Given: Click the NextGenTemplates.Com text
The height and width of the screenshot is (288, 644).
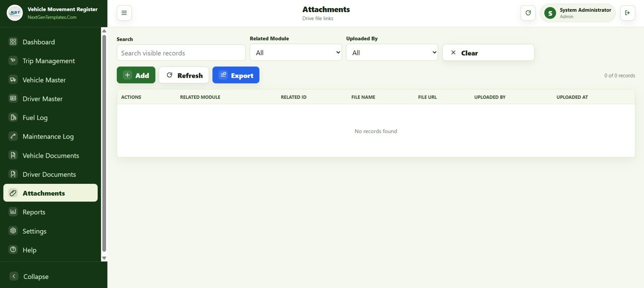Looking at the screenshot, I should pyautogui.click(x=52, y=17).
